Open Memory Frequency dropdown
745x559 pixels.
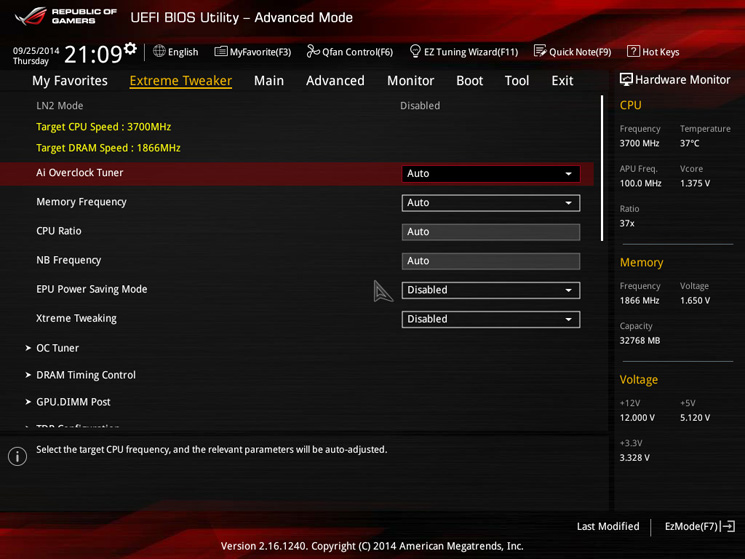point(491,203)
